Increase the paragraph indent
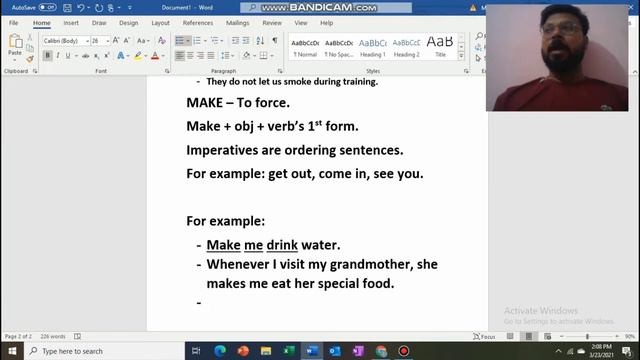Viewport: 640px width, 360px height. point(246,40)
